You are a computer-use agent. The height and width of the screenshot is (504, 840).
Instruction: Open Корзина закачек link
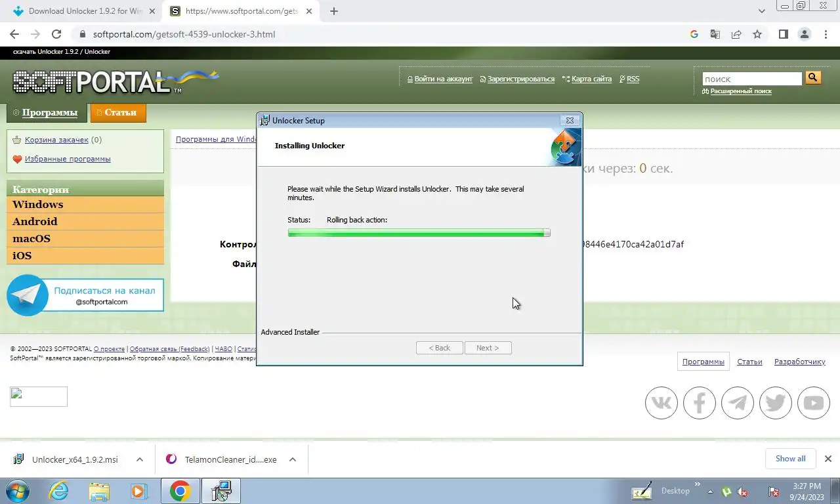[x=56, y=140]
